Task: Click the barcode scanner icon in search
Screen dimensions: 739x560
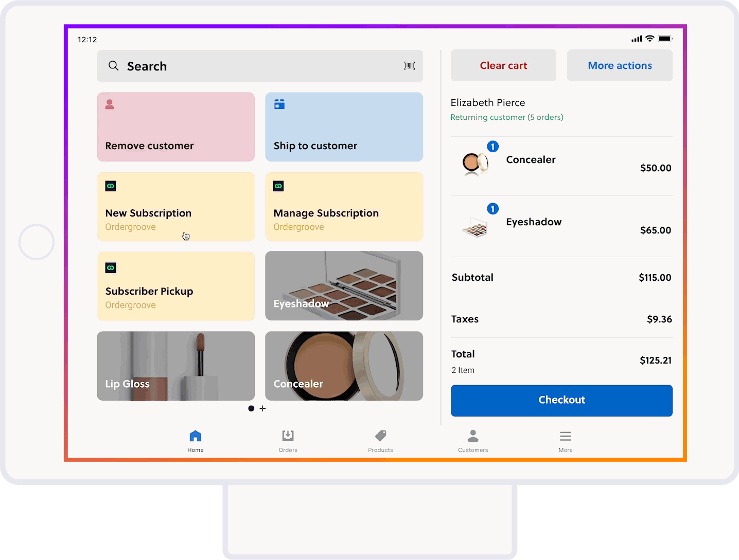Action: [410, 66]
